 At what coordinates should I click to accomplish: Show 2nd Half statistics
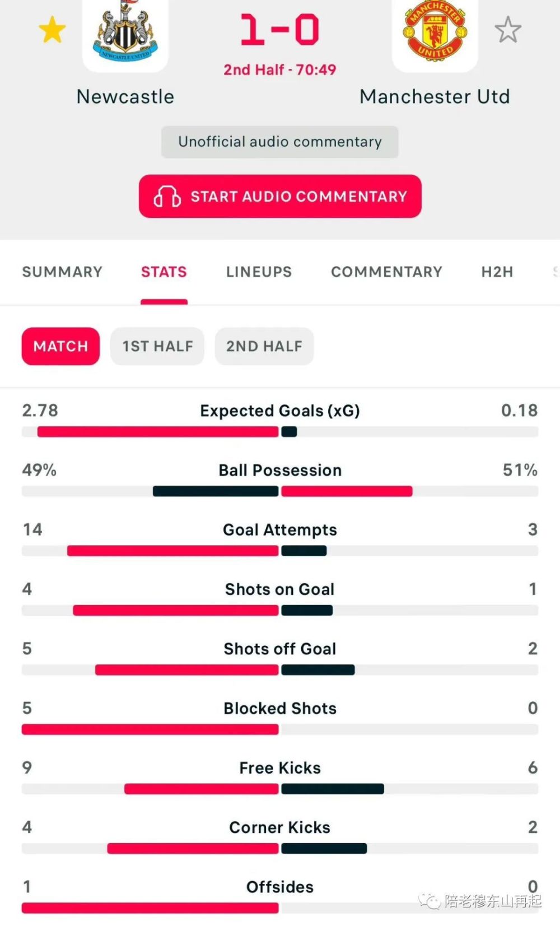tap(264, 346)
